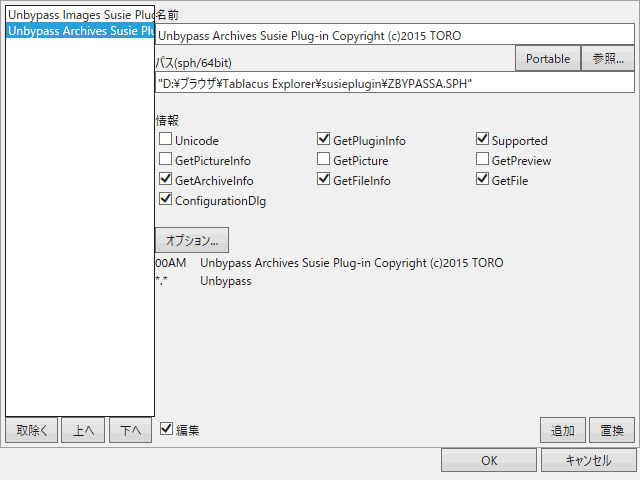The image size is (640, 480).
Task: Select Unbypass Archives Susie Plug-in list item
Action: tap(80, 31)
